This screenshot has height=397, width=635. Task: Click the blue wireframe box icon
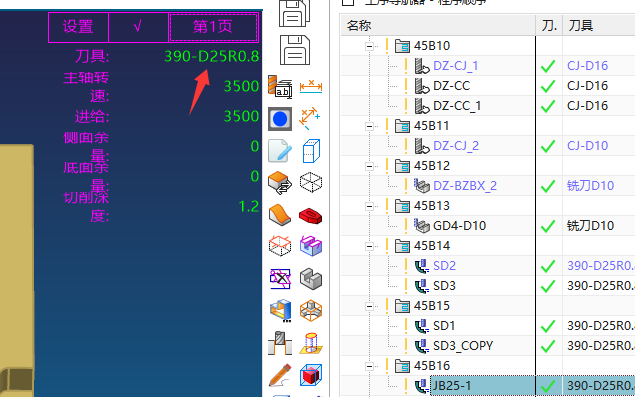click(311, 151)
